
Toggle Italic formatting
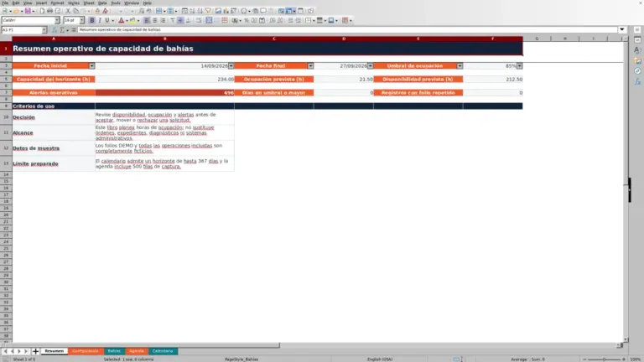click(x=100, y=20)
